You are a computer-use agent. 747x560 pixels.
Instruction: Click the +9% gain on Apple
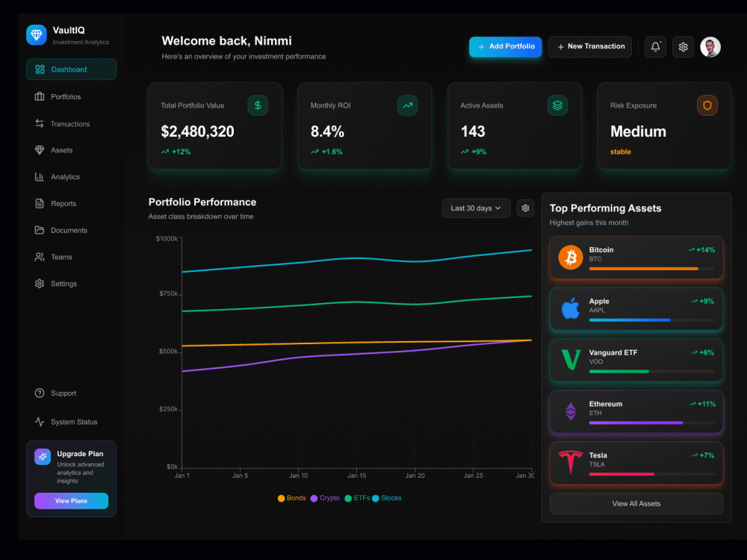[703, 301]
